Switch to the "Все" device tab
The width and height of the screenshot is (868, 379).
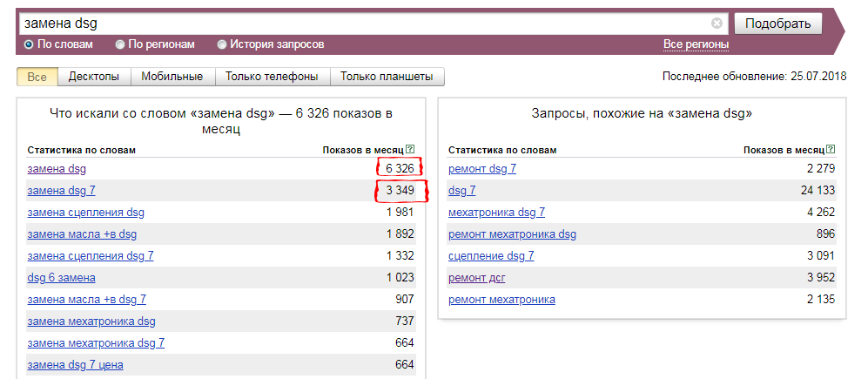37,77
